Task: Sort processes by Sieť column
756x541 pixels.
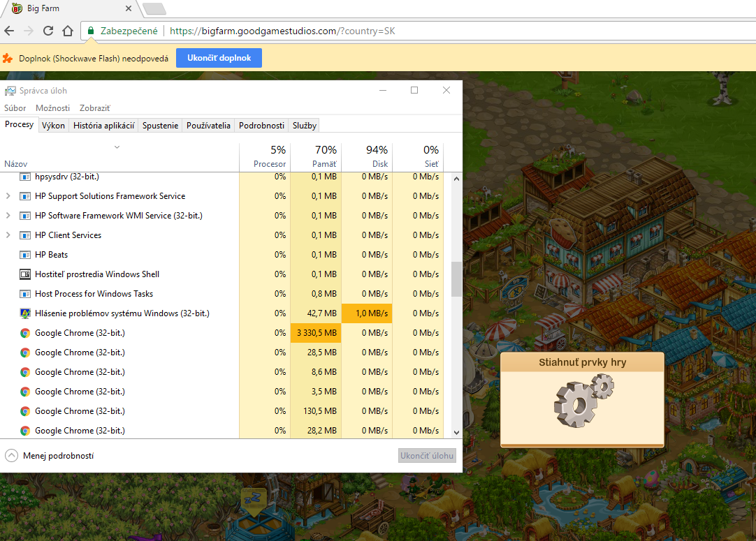Action: coord(418,157)
